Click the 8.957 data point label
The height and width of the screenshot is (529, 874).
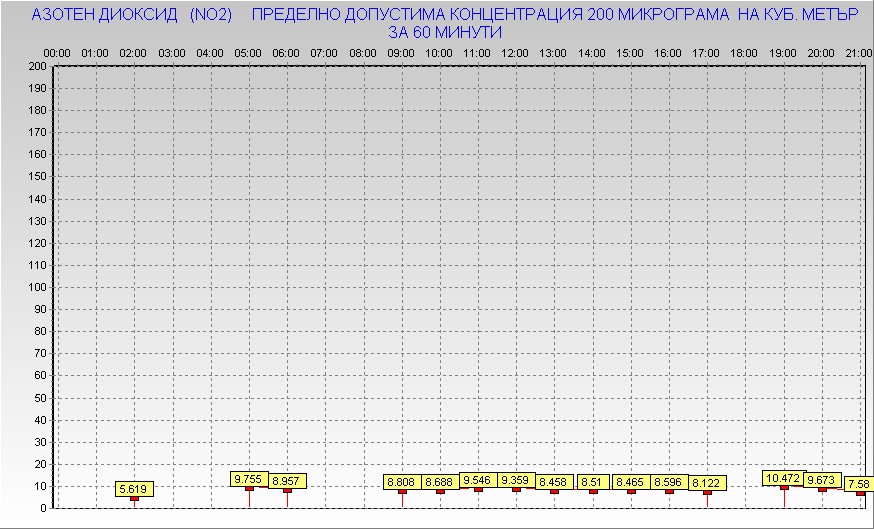coord(287,481)
